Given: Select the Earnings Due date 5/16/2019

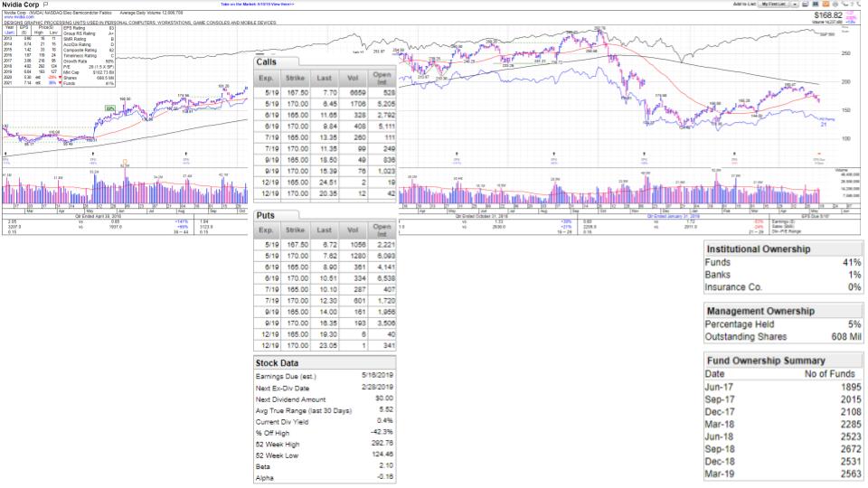Looking at the screenshot, I should 377,376.
